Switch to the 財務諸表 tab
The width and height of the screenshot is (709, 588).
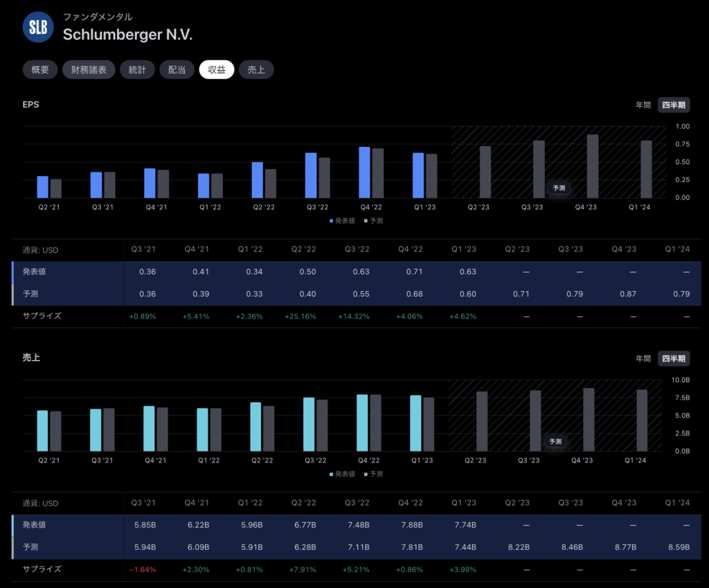point(89,70)
